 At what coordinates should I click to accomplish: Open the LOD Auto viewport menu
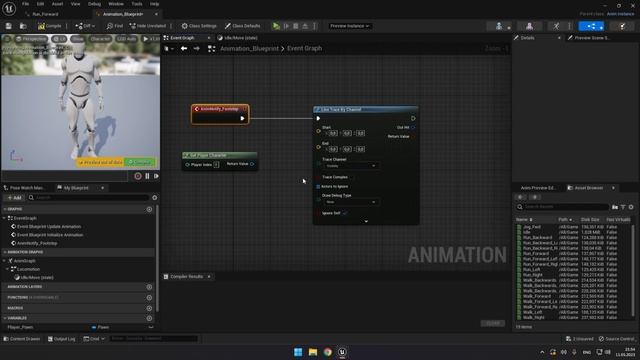coord(127,39)
